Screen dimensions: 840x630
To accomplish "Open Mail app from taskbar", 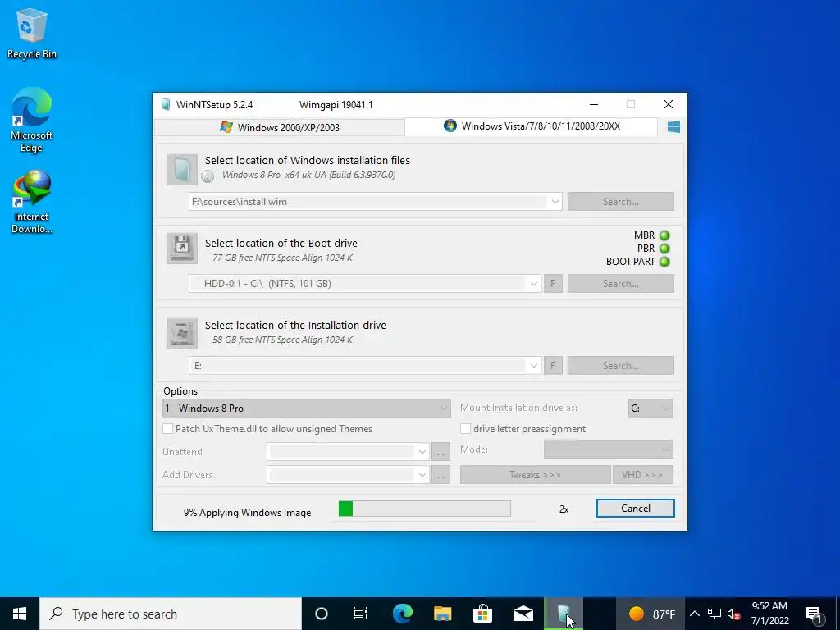I will pos(523,614).
